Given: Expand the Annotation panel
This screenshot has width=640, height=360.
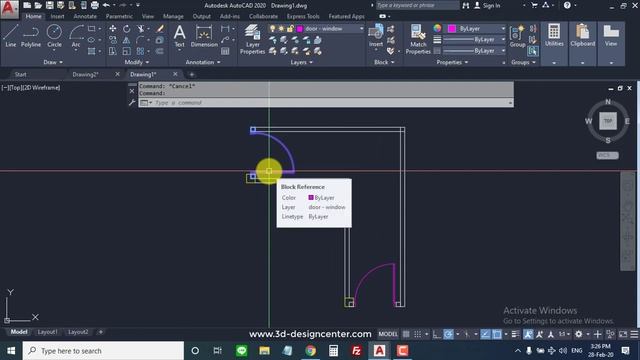Looking at the screenshot, I should [203, 62].
